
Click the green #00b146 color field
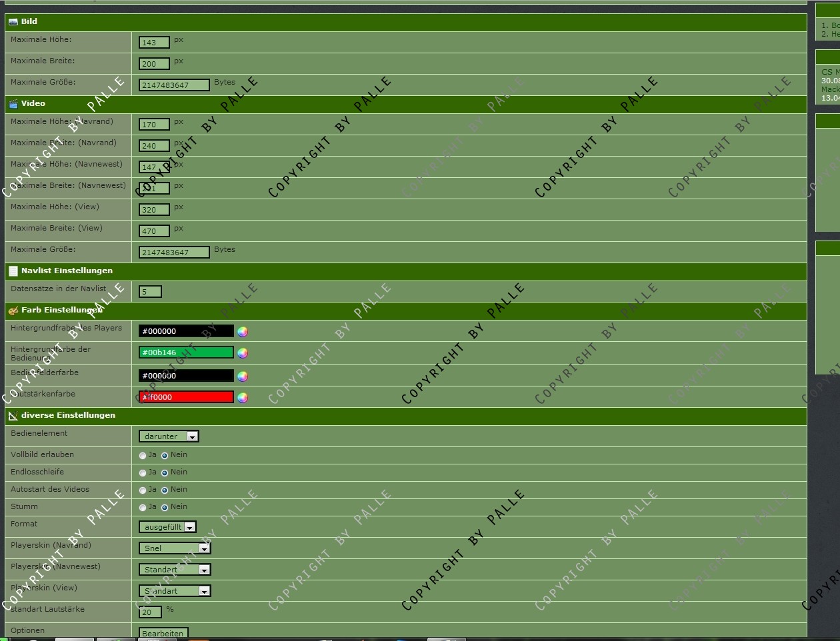coord(186,352)
